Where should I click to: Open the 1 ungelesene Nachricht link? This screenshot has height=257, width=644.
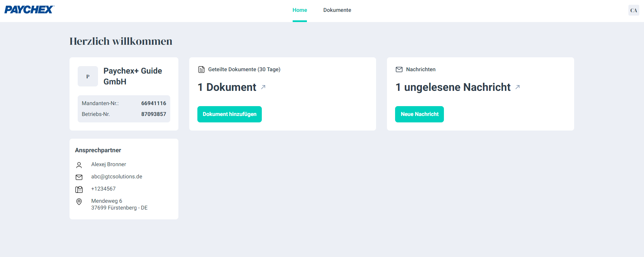(453, 87)
